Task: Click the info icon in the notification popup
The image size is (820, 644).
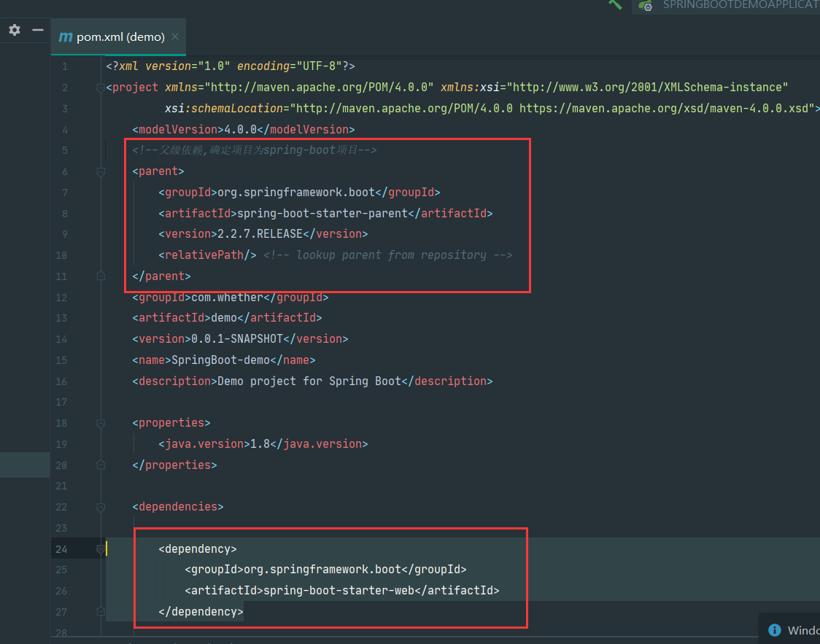Action: coord(775,630)
